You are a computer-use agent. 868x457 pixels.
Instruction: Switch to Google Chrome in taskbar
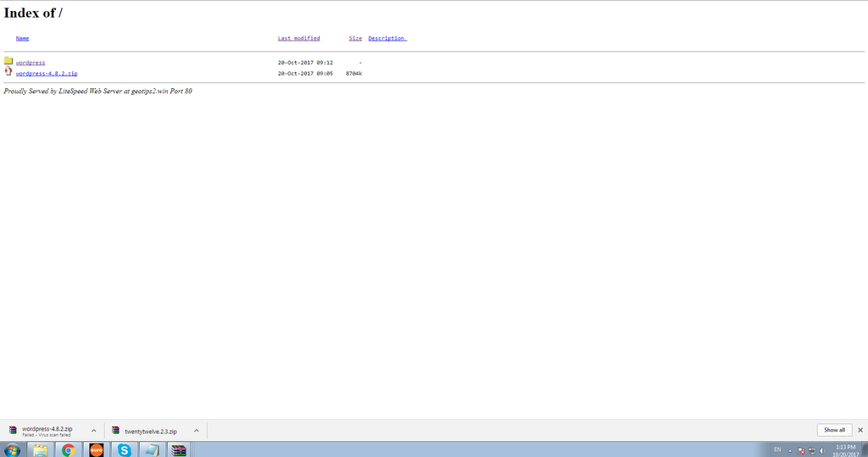coord(68,450)
